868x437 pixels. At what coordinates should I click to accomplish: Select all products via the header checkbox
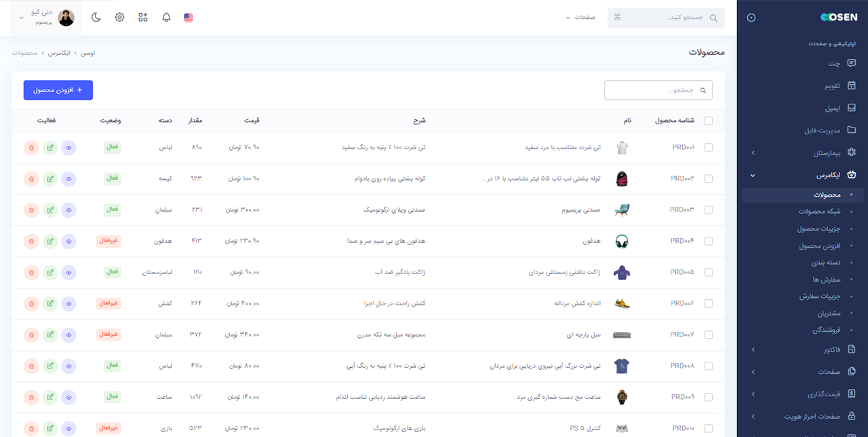tap(708, 120)
